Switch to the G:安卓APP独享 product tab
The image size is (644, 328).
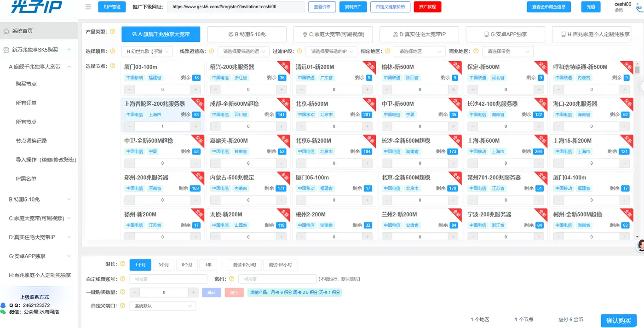pos(506,34)
